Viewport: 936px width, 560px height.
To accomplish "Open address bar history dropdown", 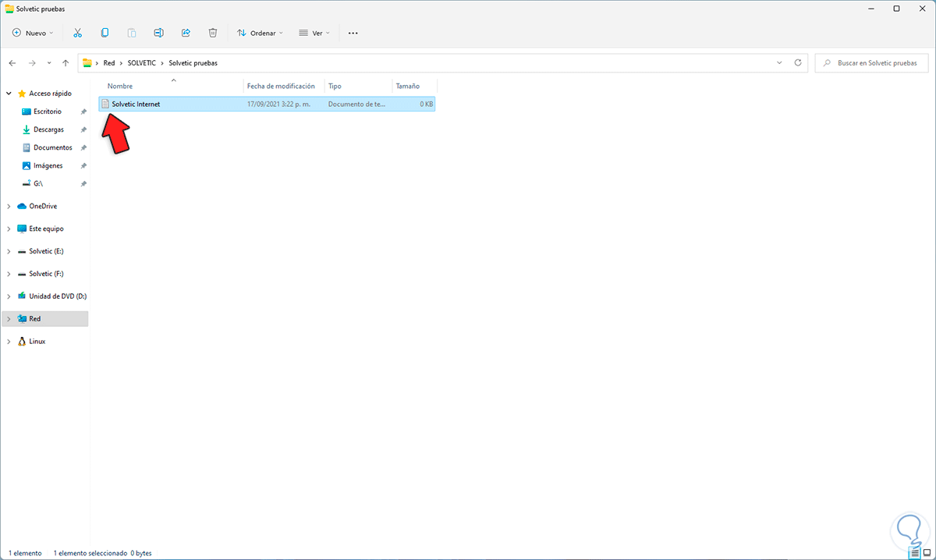I will point(779,62).
